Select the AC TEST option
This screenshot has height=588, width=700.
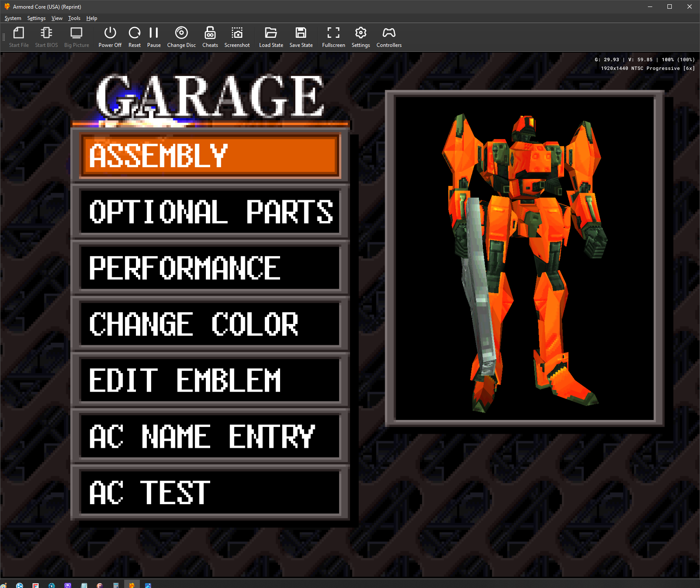pyautogui.click(x=210, y=492)
